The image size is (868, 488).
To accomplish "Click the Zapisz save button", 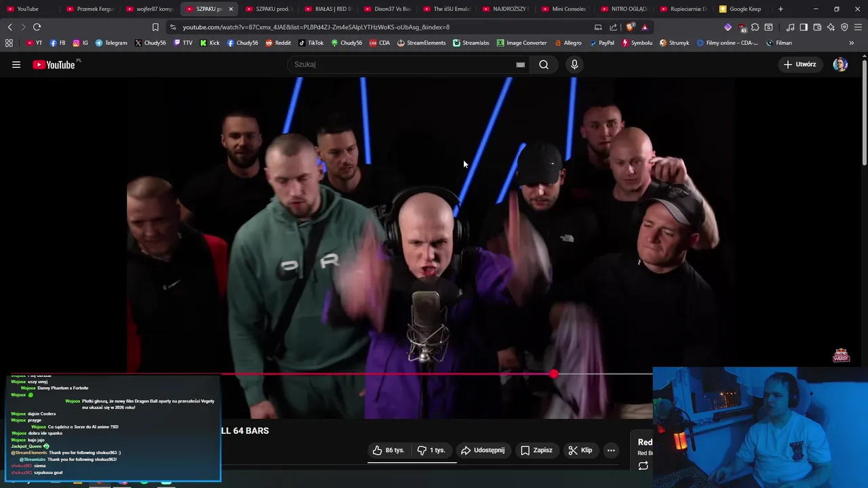I will (x=536, y=450).
